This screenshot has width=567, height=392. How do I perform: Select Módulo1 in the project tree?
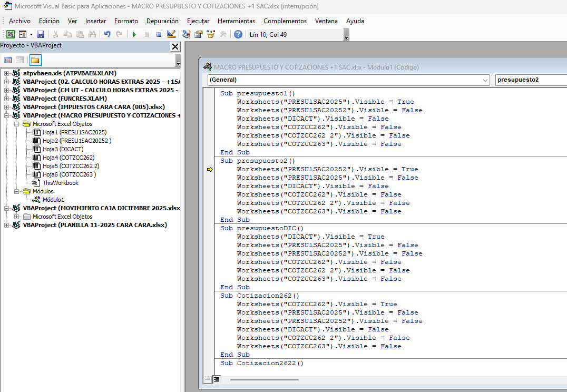tap(53, 200)
